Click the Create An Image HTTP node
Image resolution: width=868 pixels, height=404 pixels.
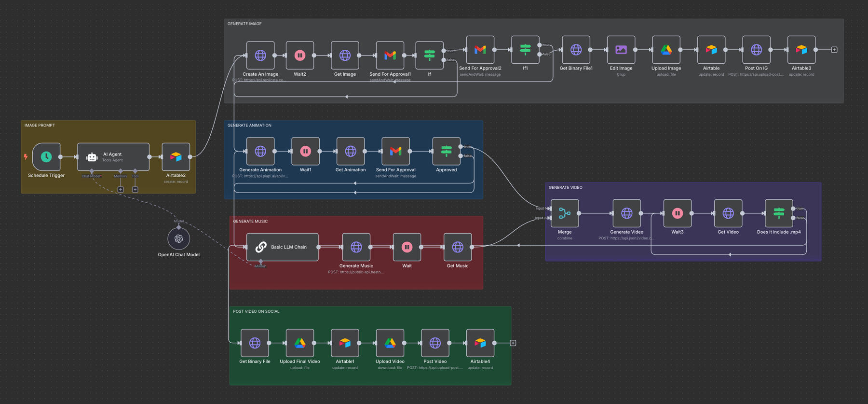tap(260, 56)
